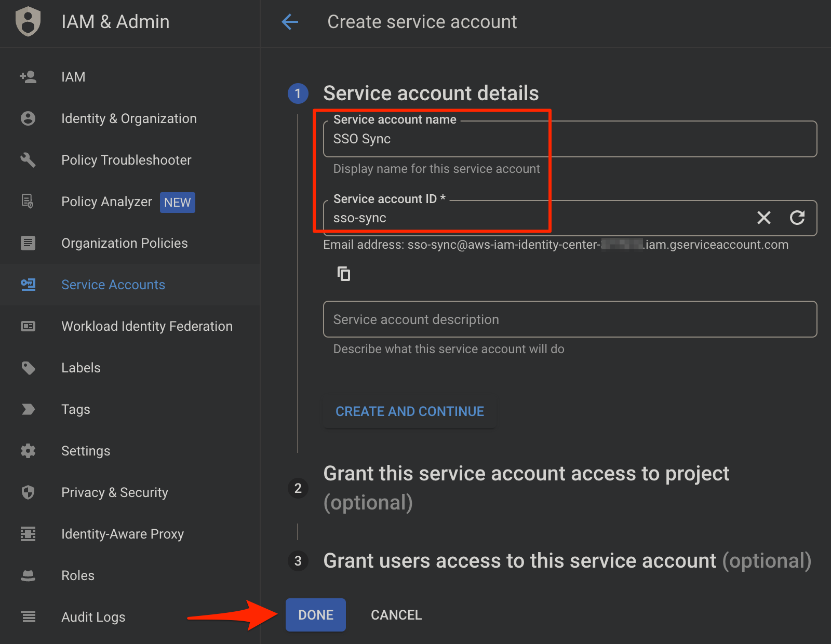Click the Service Accounts key icon

pos(28,285)
